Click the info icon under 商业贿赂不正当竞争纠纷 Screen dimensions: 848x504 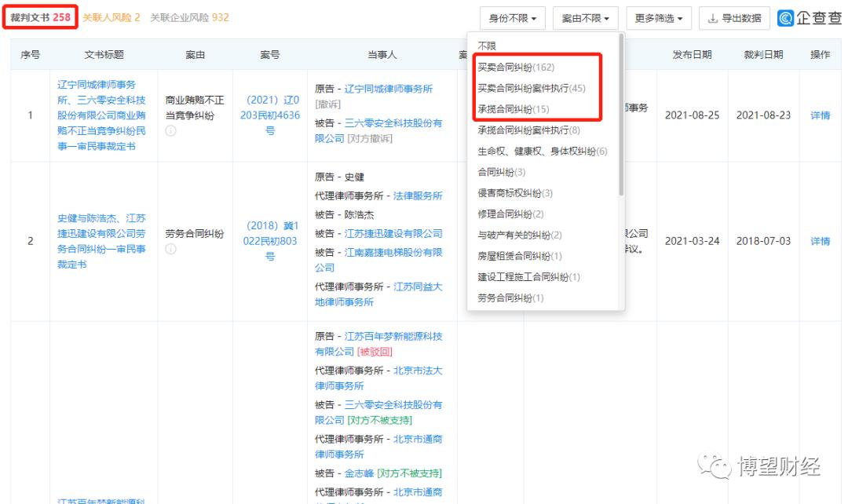171,131
